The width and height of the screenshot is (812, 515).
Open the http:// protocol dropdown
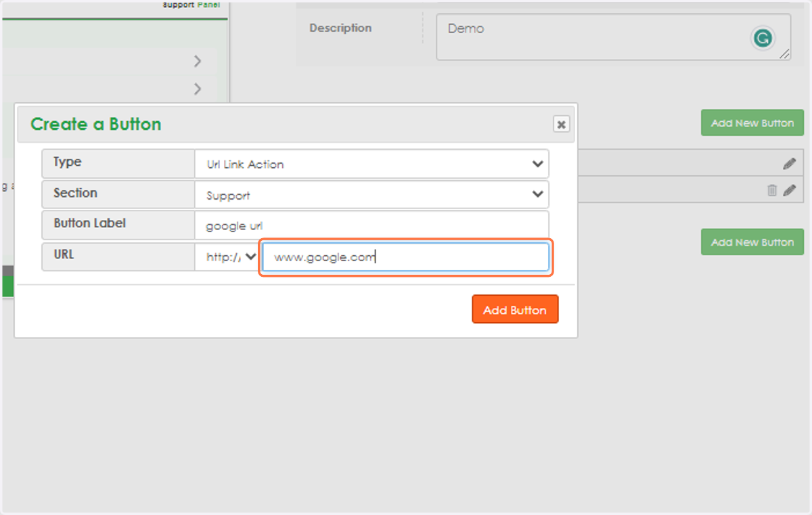[227, 257]
